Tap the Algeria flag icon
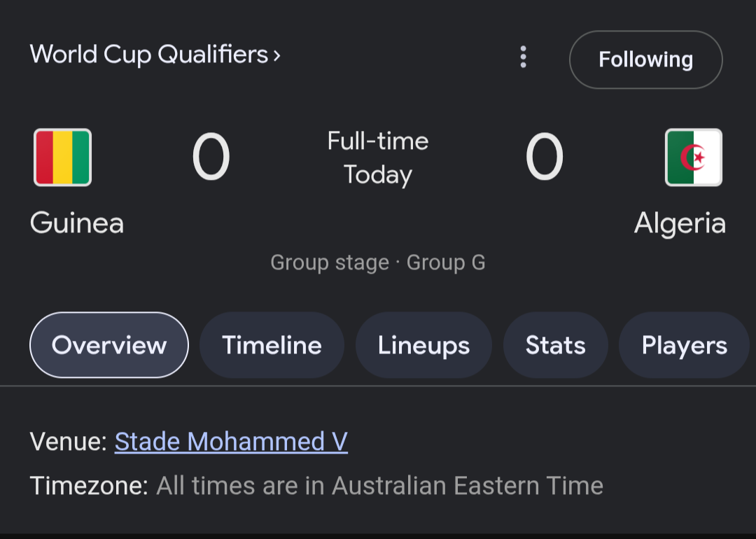756x539 pixels. (x=693, y=157)
